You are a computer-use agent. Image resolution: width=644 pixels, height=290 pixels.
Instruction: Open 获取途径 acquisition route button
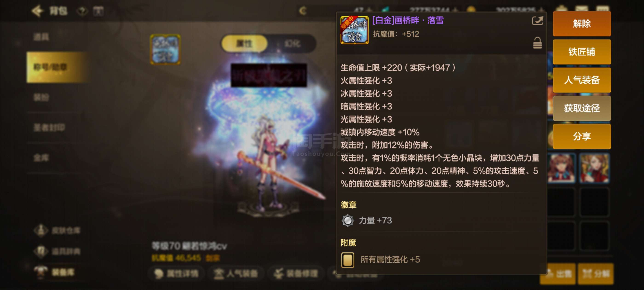pyautogui.click(x=581, y=108)
